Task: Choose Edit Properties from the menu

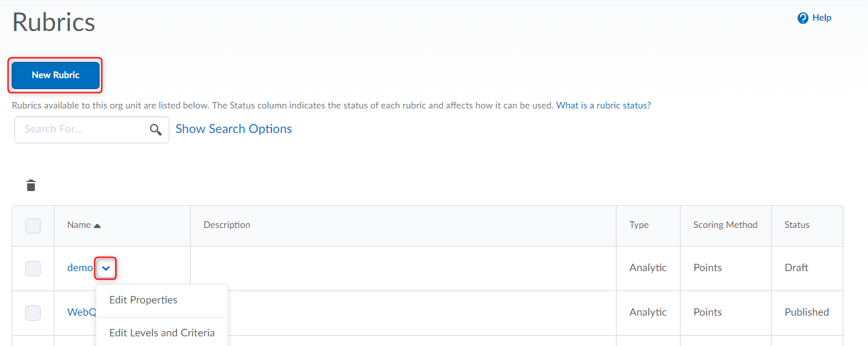Action: point(143,300)
